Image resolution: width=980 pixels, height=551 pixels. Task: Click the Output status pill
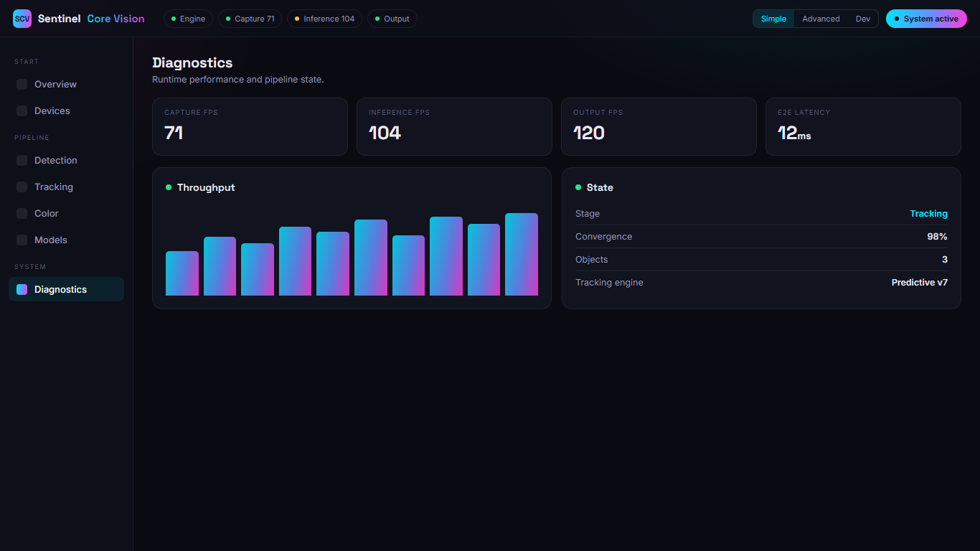click(392, 19)
